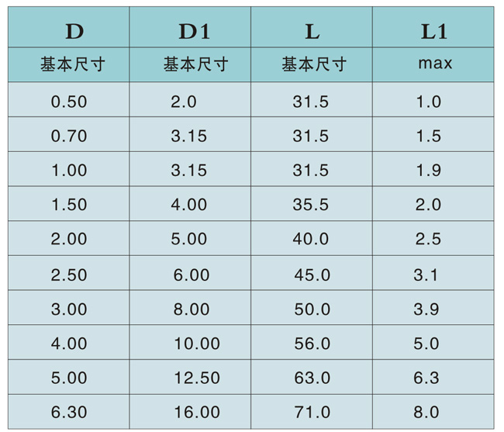Select the 71.0 cell in column L
Image resolution: width=504 pixels, height=432 pixels.
tap(312, 413)
